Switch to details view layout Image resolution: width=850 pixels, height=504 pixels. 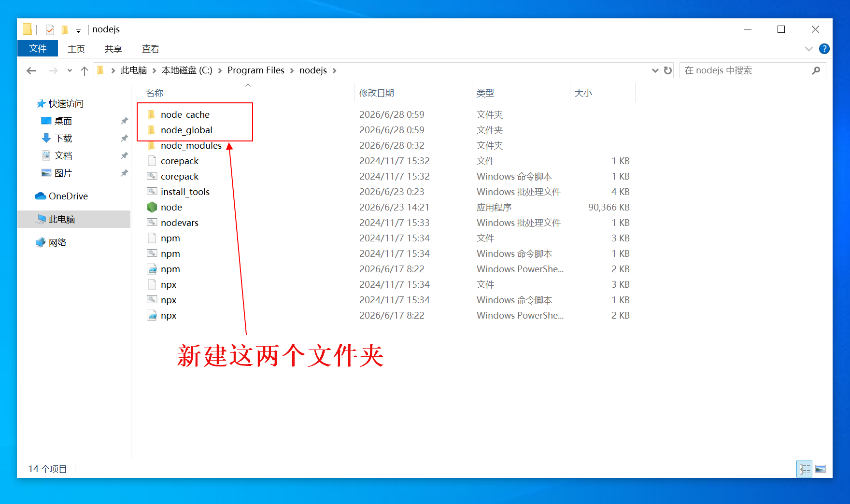coord(805,469)
